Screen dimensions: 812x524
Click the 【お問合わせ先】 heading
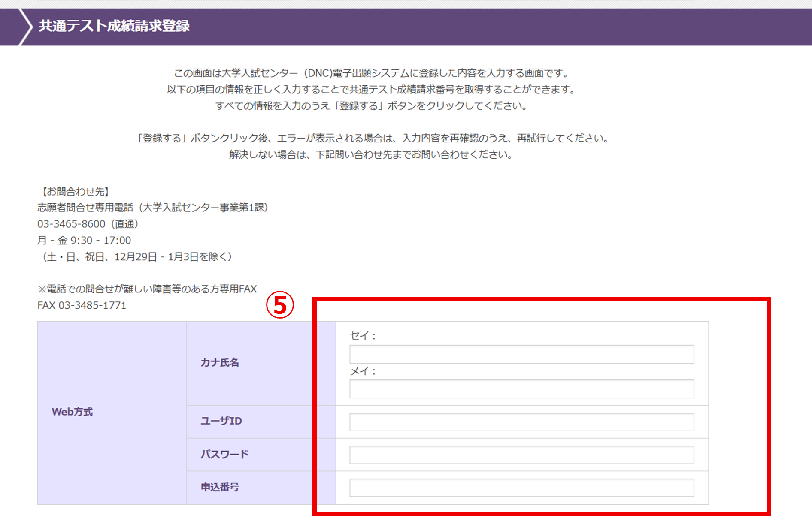(75, 192)
